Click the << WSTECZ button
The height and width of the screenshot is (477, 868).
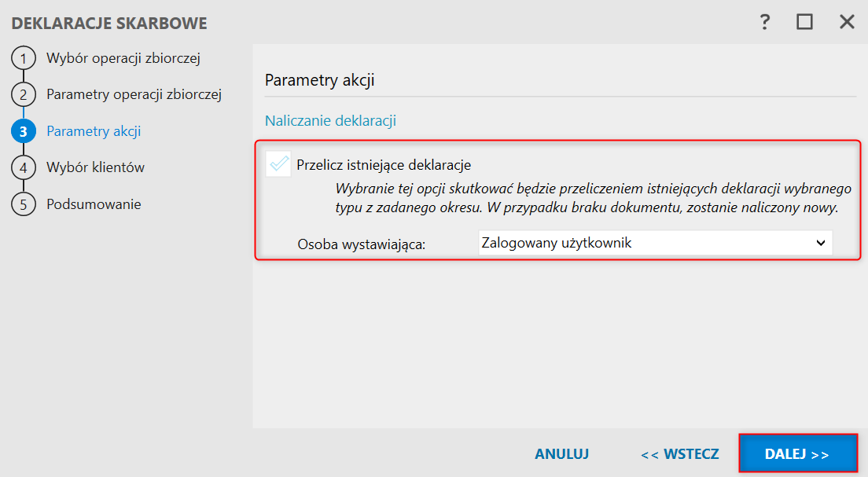click(x=680, y=453)
